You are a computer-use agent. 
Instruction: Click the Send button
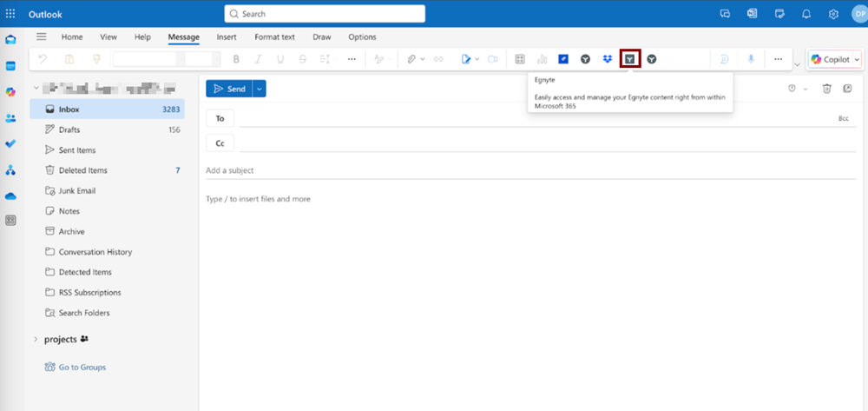click(228, 89)
